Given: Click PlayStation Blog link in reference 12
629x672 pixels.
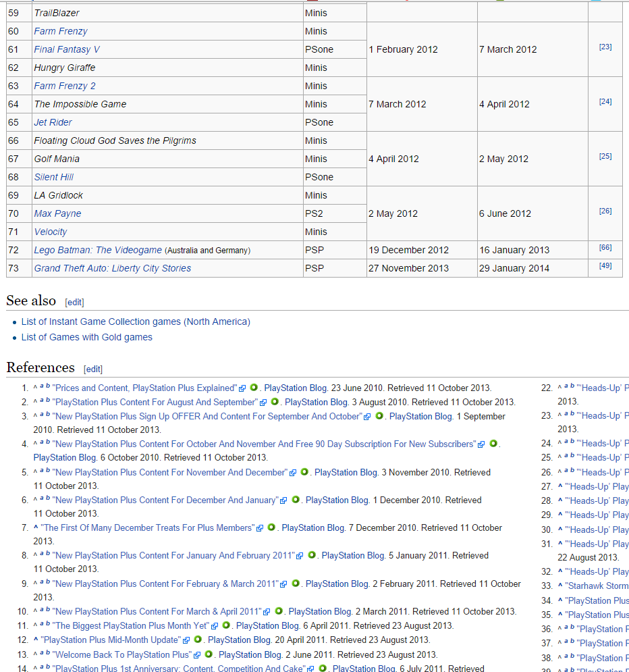Looking at the screenshot, I should (x=240, y=640).
